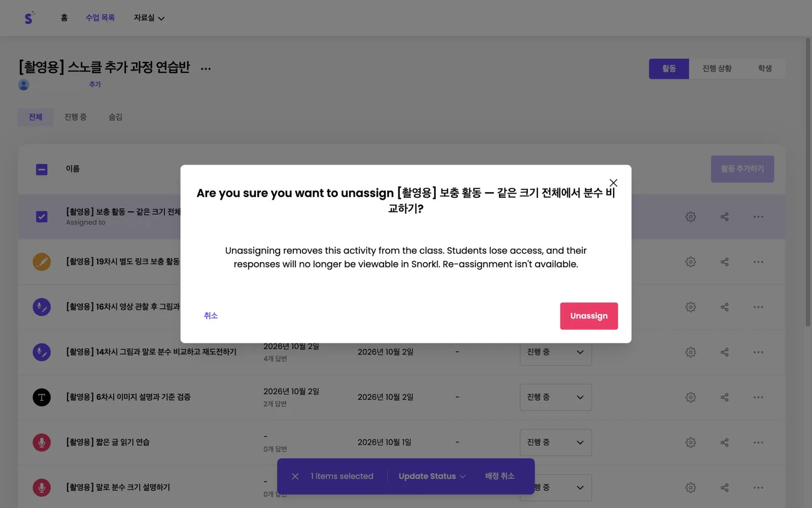Open status dropdown for 말로 분수 row
The width and height of the screenshot is (812, 508).
563,488
